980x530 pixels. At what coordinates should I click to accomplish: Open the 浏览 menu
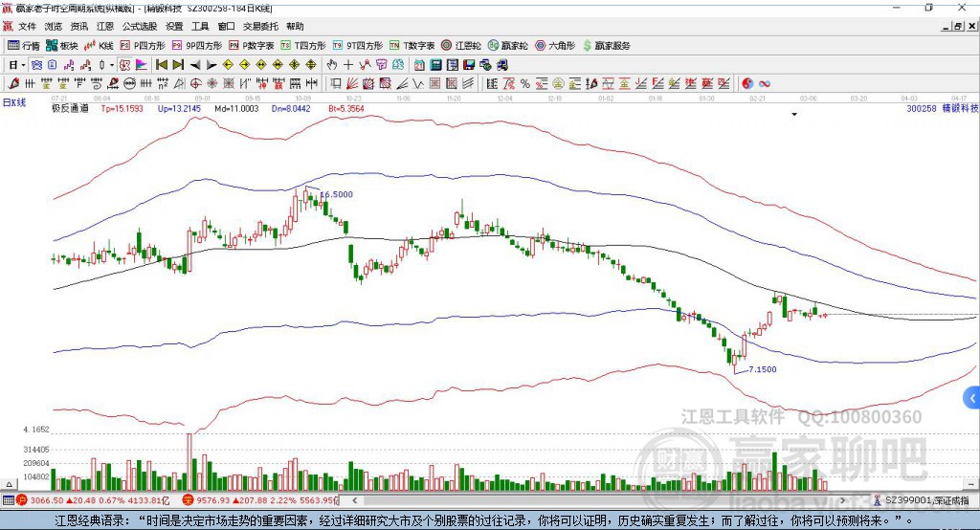[x=54, y=26]
